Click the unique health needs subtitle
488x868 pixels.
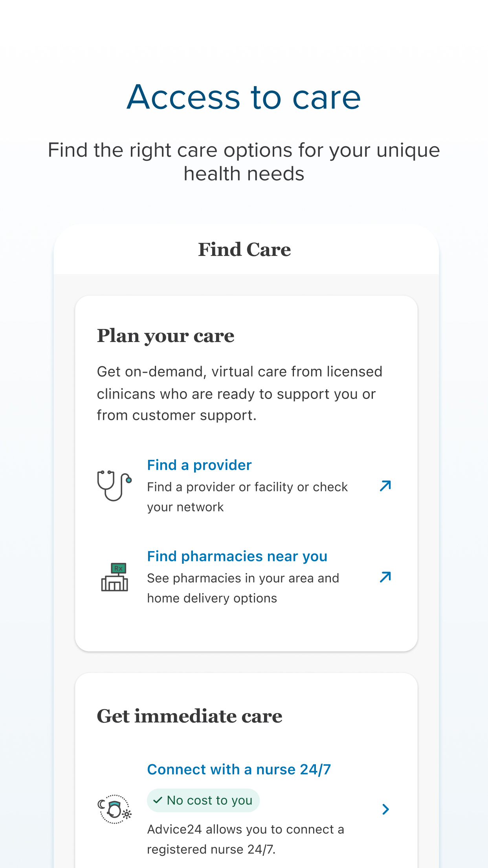244,162
